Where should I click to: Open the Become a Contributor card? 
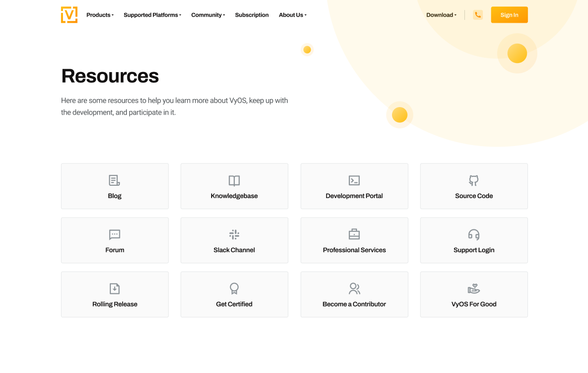click(x=354, y=294)
